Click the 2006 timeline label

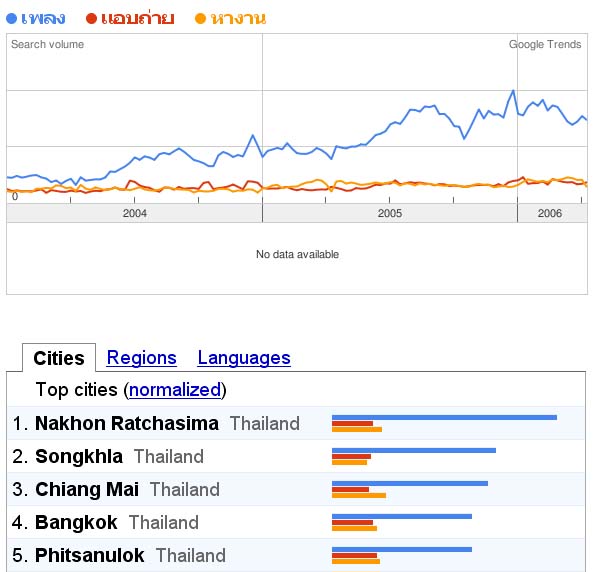pyautogui.click(x=550, y=213)
